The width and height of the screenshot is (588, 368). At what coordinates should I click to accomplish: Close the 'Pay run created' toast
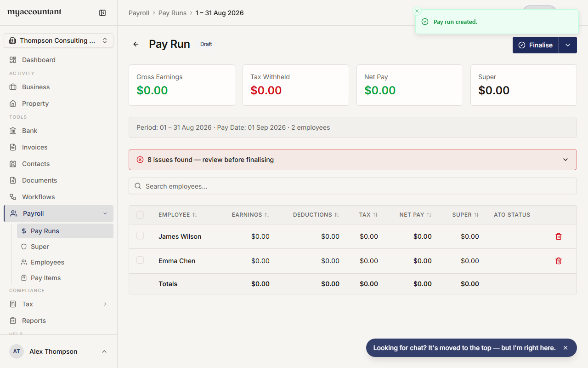click(417, 11)
